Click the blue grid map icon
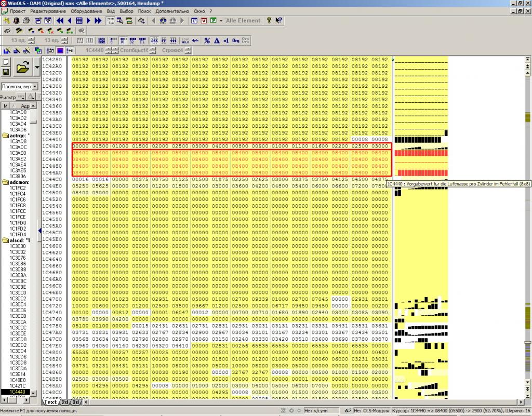The height and width of the screenshot is (416, 532). 79,21
